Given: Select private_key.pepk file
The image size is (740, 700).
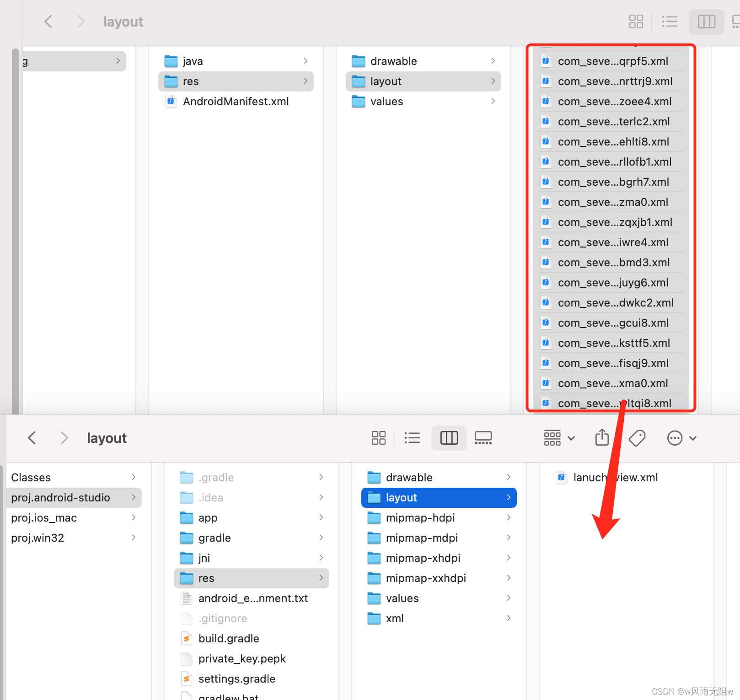Looking at the screenshot, I should (252, 658).
